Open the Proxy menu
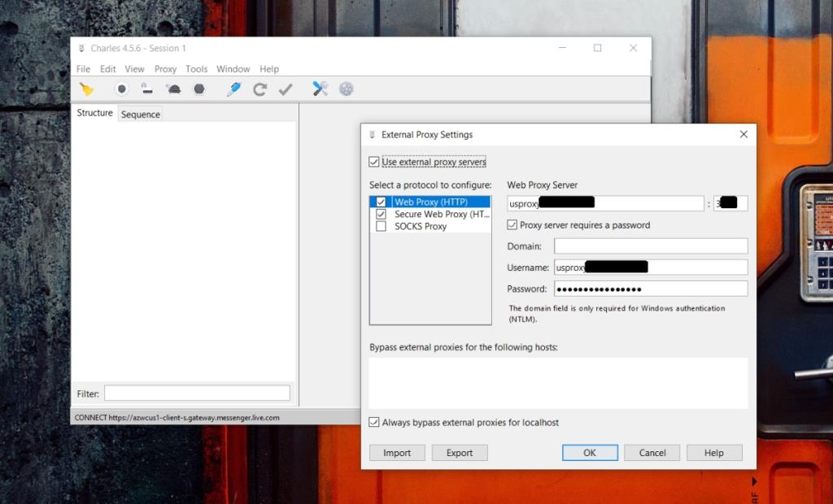 tap(165, 69)
